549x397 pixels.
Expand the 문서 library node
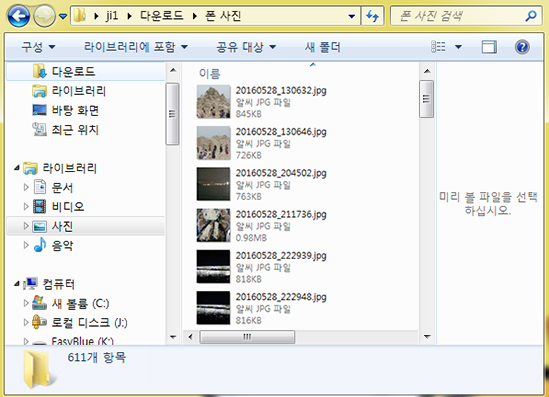26,187
